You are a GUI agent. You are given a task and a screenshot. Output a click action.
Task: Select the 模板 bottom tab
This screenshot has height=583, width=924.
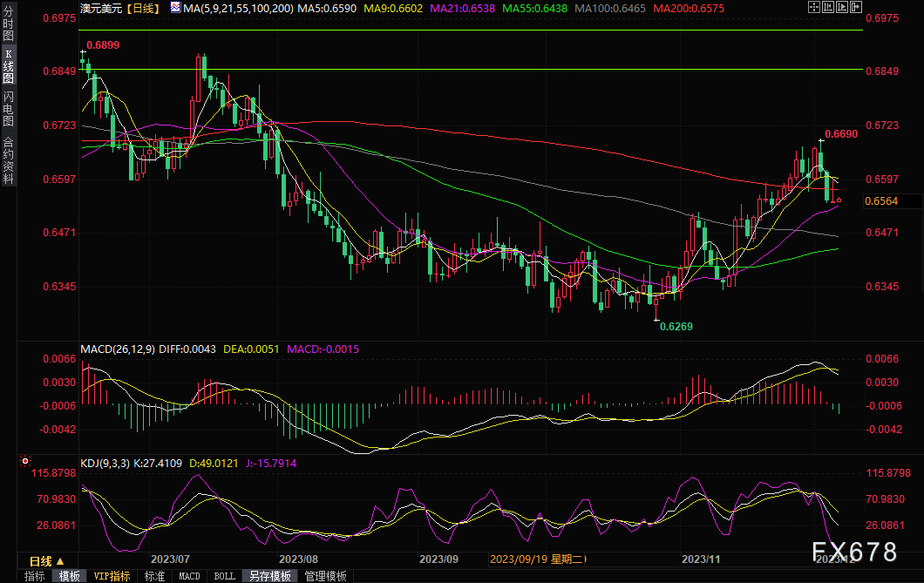(x=70, y=576)
